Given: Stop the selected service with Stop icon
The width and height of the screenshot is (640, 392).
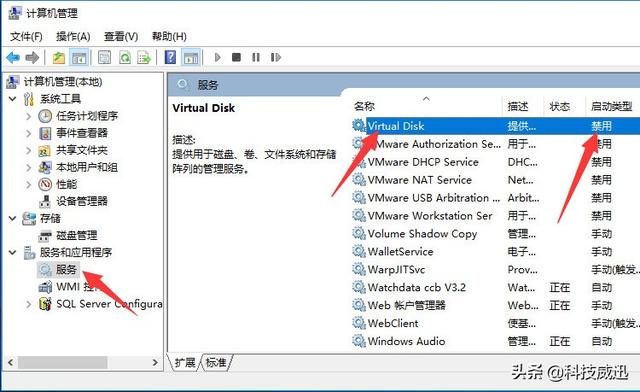Looking at the screenshot, I should point(236,57).
